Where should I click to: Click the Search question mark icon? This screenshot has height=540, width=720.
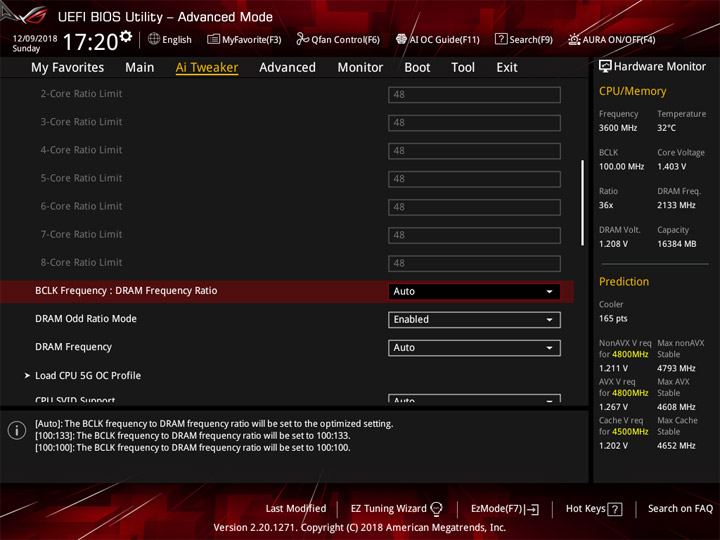[x=501, y=39]
